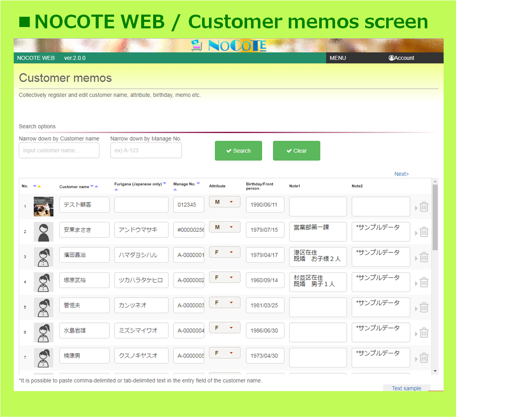Viewport: 532px width, 419px height.
Task: Sort Customer name column descending
Action: pos(92,186)
